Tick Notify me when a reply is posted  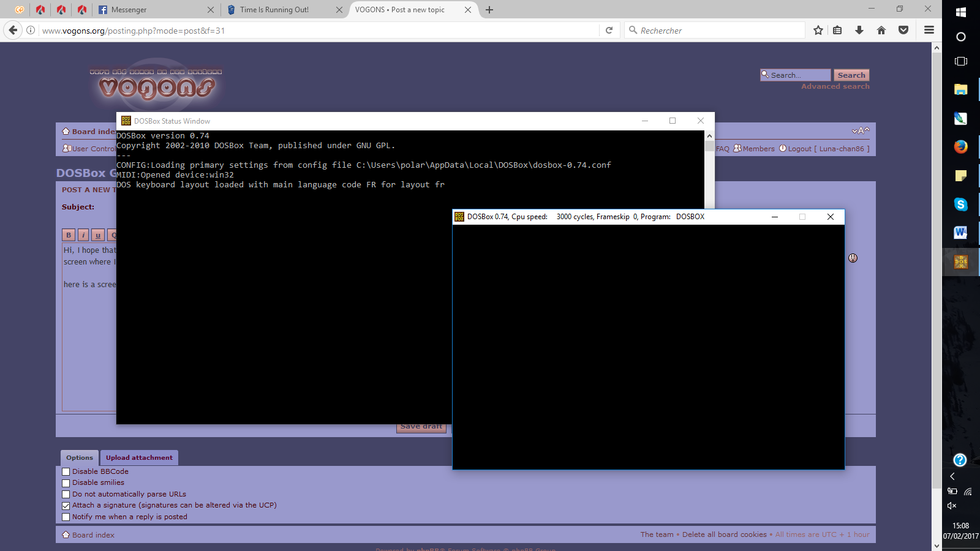[66, 517]
